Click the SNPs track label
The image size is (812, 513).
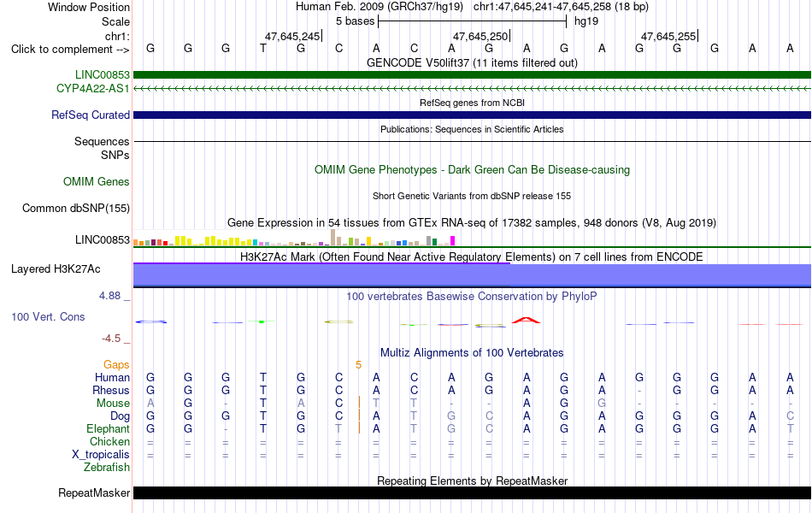click(115, 155)
